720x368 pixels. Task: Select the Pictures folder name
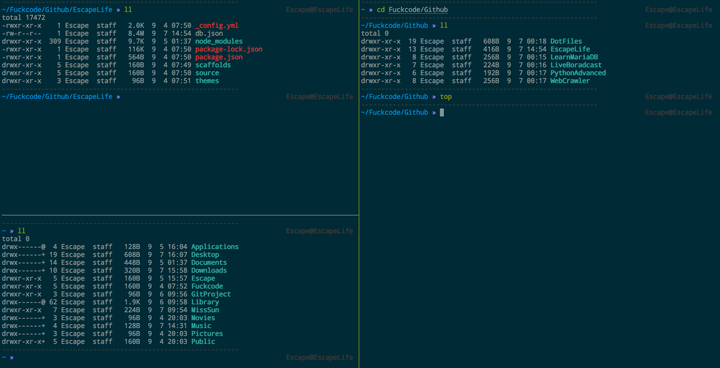point(207,334)
